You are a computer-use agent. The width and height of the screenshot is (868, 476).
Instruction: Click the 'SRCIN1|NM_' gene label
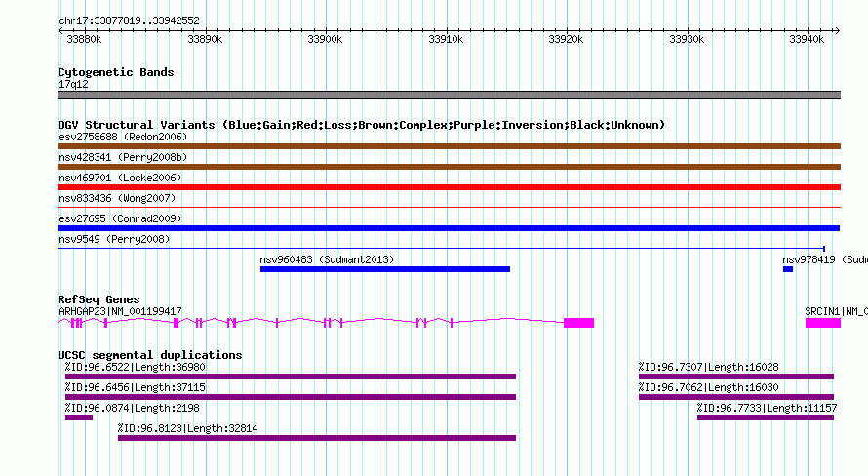pyautogui.click(x=836, y=311)
